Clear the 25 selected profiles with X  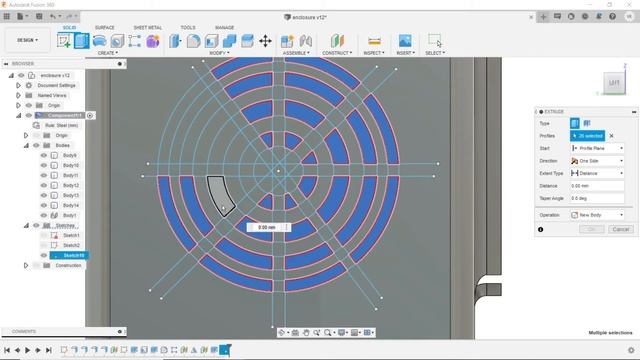click(x=611, y=136)
